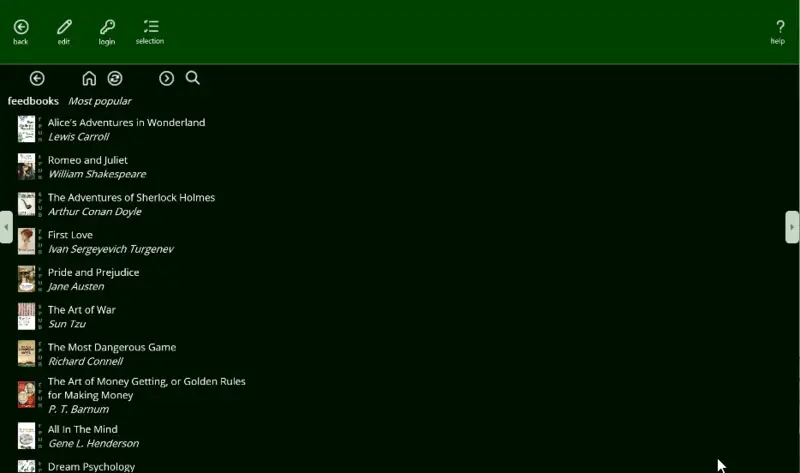Click author P. T. Barnum

(79, 409)
